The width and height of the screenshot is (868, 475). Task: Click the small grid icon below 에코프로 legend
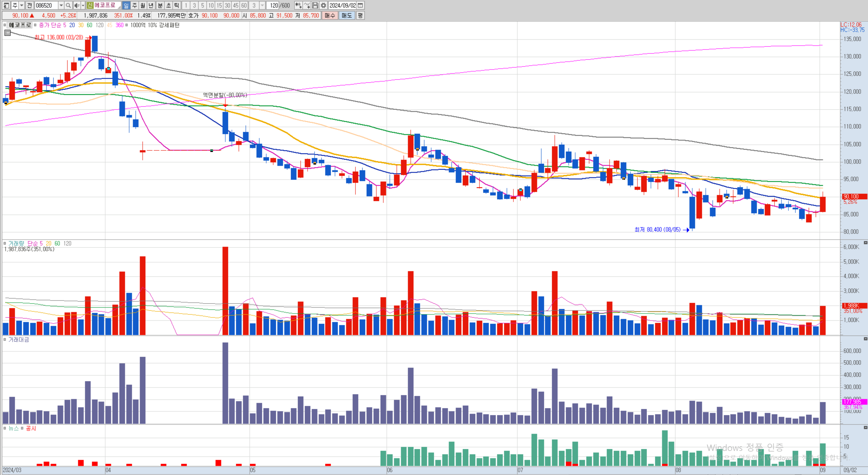coord(8,33)
